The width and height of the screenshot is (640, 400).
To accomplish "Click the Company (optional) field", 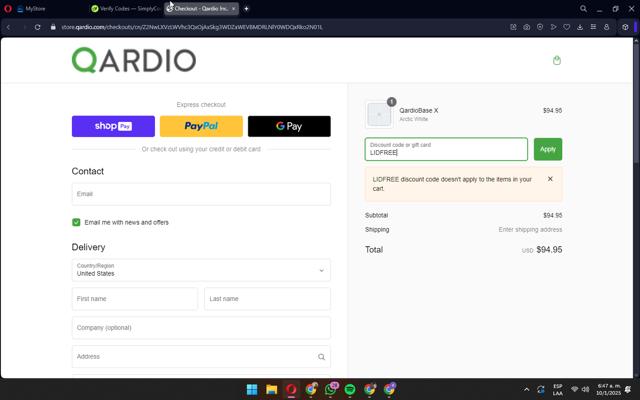I will tap(201, 328).
